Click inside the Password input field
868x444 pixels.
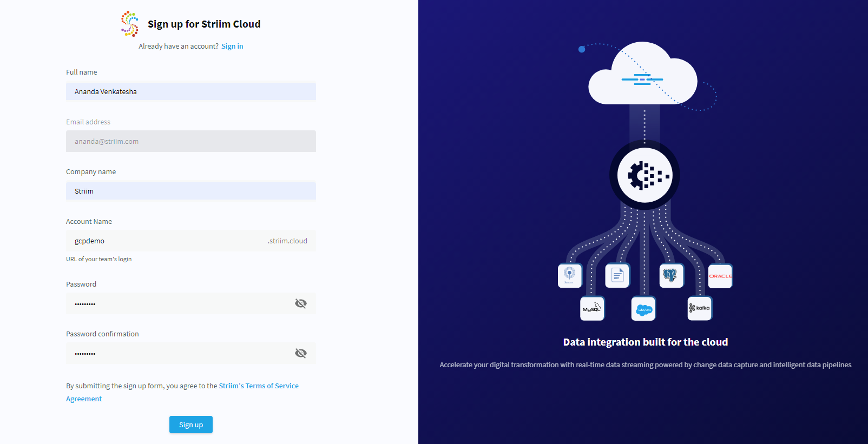pyautogui.click(x=179, y=304)
